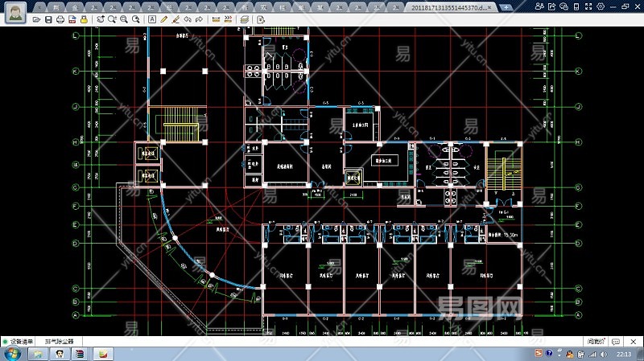Open the WeChat chat icon
The width and height of the screenshot is (644, 361).
point(564,6)
